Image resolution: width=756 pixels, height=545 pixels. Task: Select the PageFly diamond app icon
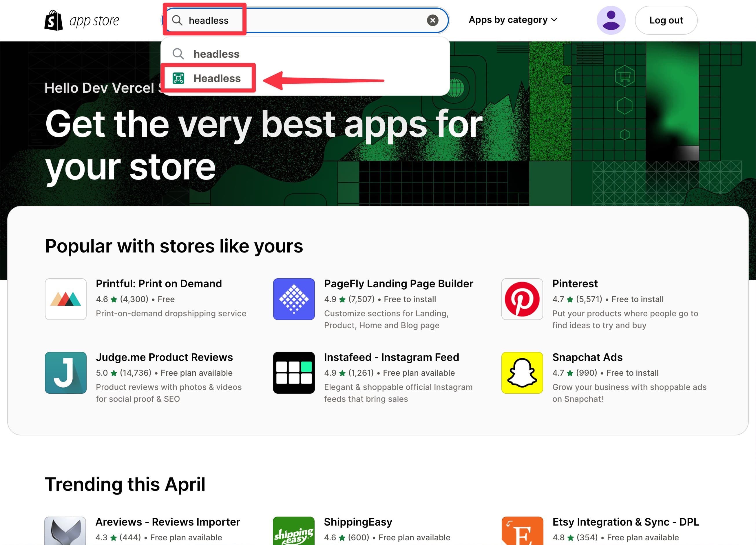[x=293, y=299]
